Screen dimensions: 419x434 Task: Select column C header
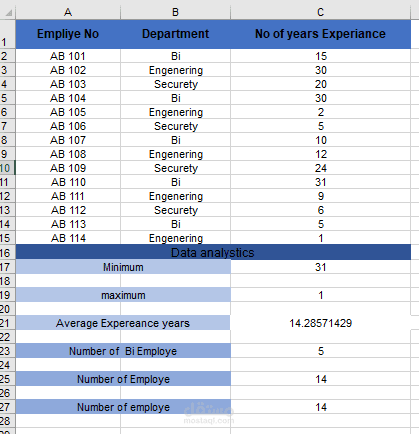pyautogui.click(x=320, y=12)
